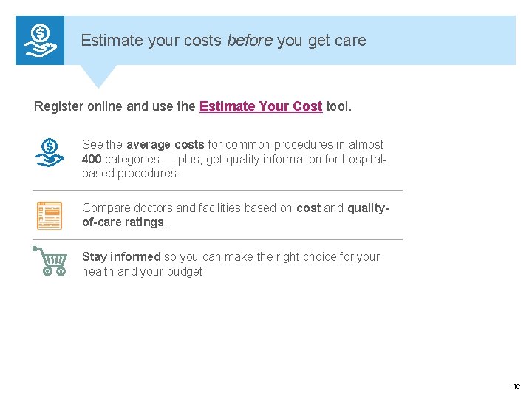Click the blue money-in-hand icon beside average costs

pos(50,152)
